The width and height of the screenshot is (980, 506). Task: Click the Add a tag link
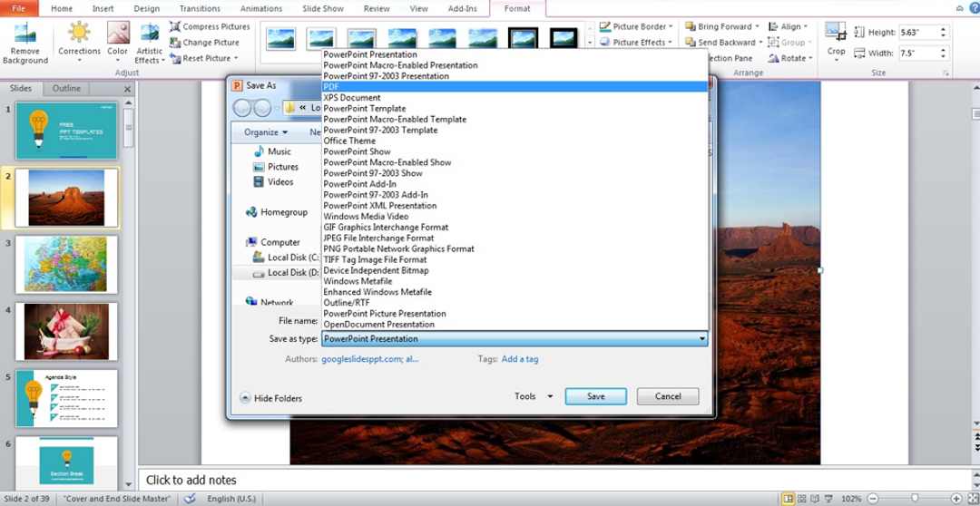(x=519, y=359)
